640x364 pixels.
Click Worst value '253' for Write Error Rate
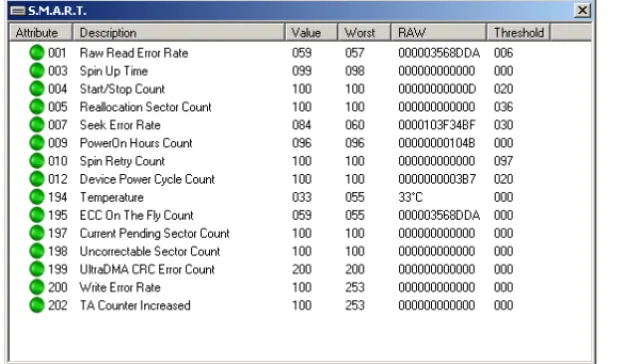[x=355, y=287]
